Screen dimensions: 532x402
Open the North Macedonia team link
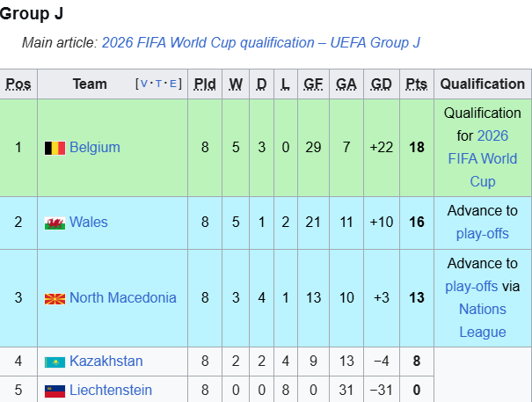(x=122, y=298)
